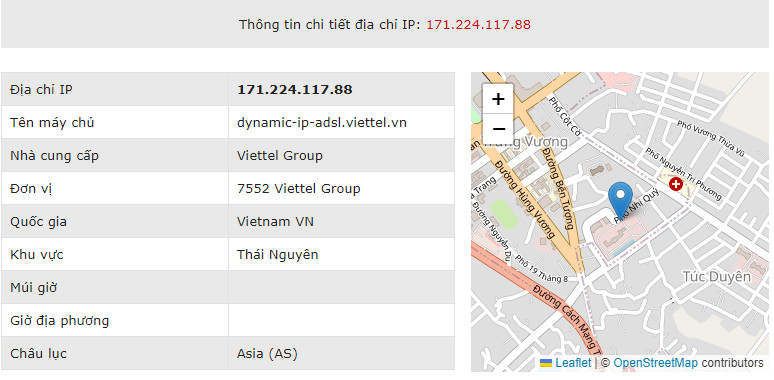Zoom in the map with plus button
Screen dimensions: 774x380
498,99
